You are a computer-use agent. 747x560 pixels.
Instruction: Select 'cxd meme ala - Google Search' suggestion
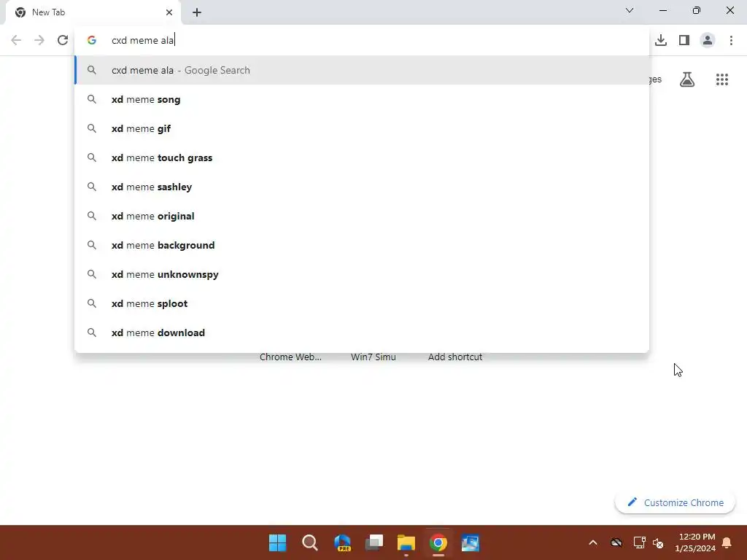(362, 70)
